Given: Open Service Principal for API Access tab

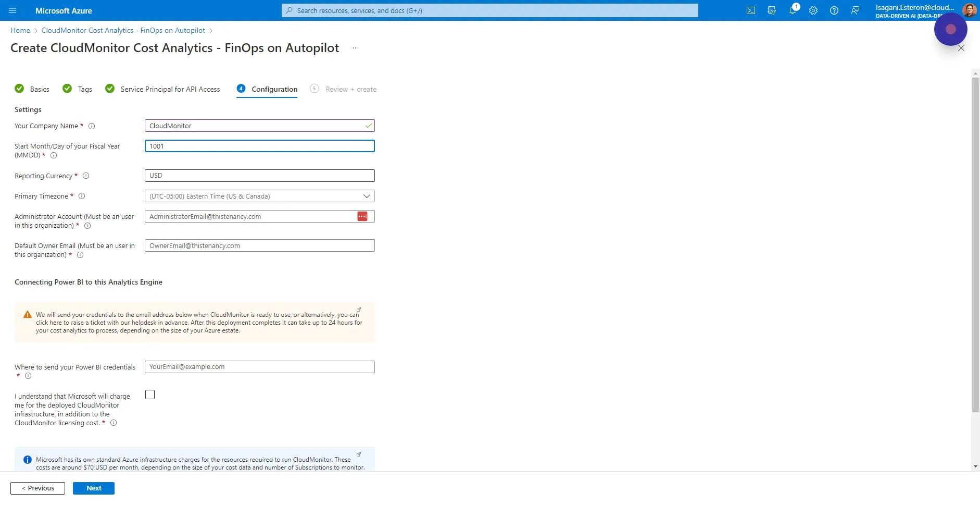Looking at the screenshot, I should pyautogui.click(x=162, y=89).
